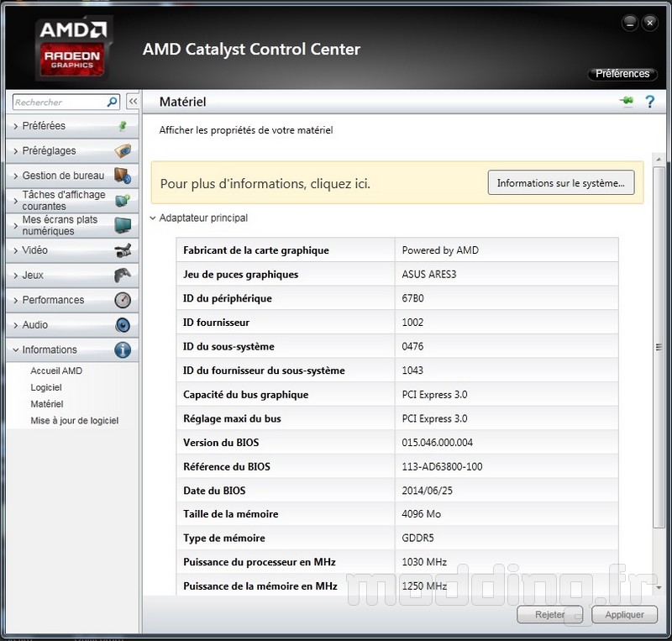Click the flat panel monitor icon
Viewport: 672px width, 641px height.
click(123, 225)
